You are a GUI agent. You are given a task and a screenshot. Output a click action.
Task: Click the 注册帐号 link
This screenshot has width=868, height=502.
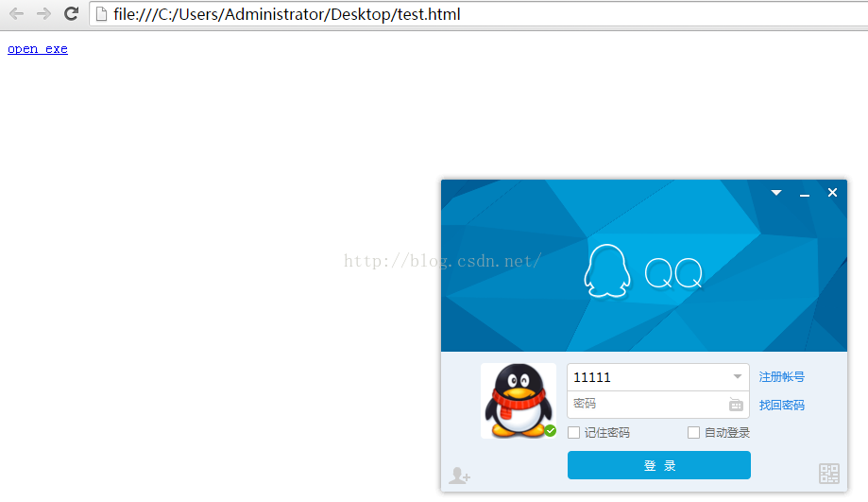pyautogui.click(x=782, y=377)
